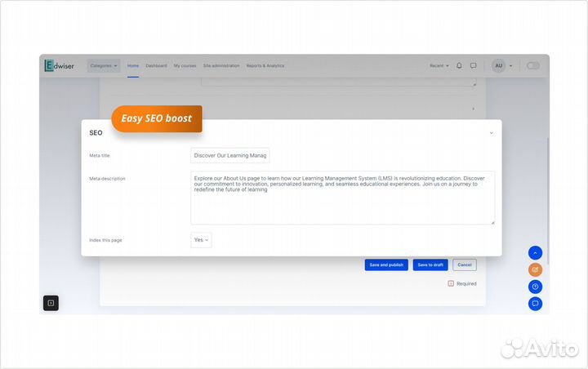Click the Meta description resize handle
The height and width of the screenshot is (369, 588).
pos(492,222)
